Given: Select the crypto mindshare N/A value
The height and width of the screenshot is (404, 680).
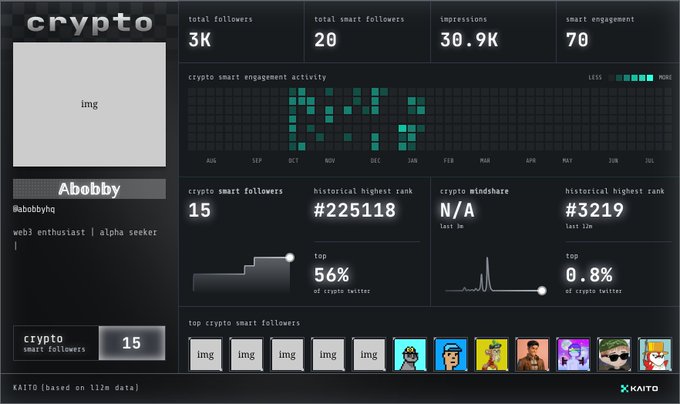Looking at the screenshot, I should [457, 210].
